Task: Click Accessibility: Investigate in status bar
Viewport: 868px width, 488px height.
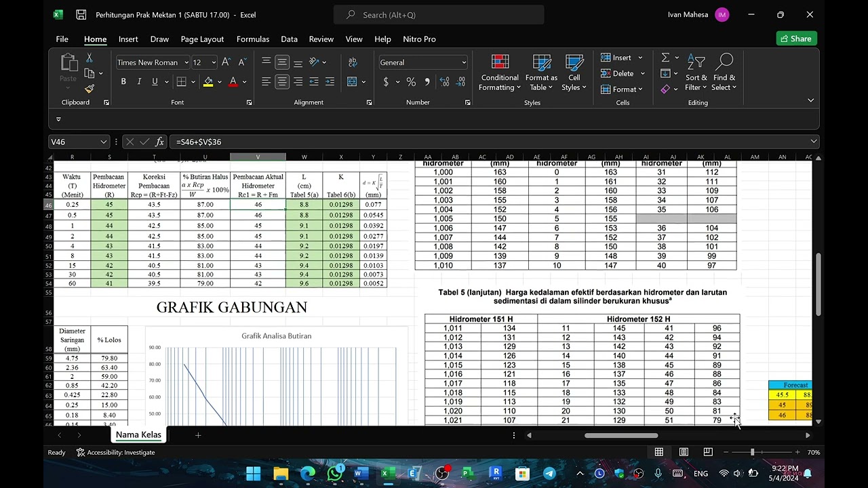Action: tap(115, 452)
